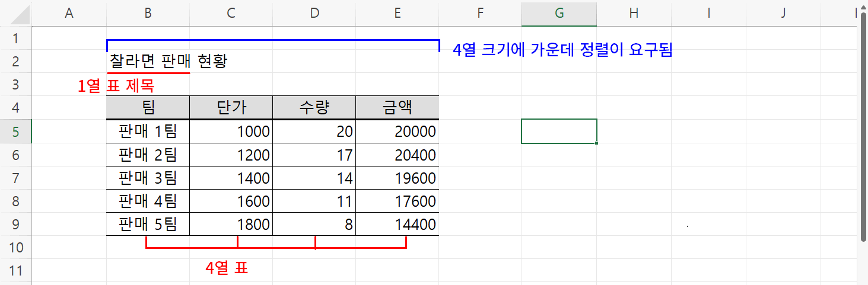Select column I header

click(x=708, y=13)
